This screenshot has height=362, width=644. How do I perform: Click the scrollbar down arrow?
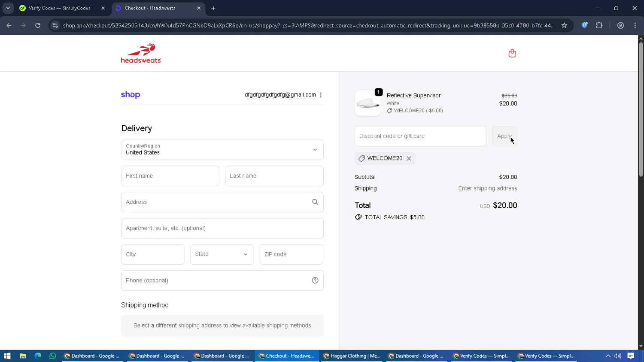tap(641, 346)
